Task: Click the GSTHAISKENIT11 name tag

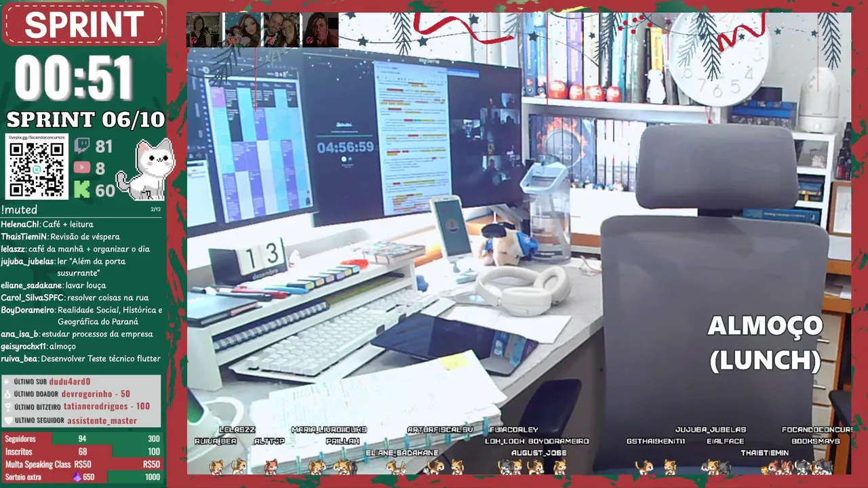Action: coord(656,441)
